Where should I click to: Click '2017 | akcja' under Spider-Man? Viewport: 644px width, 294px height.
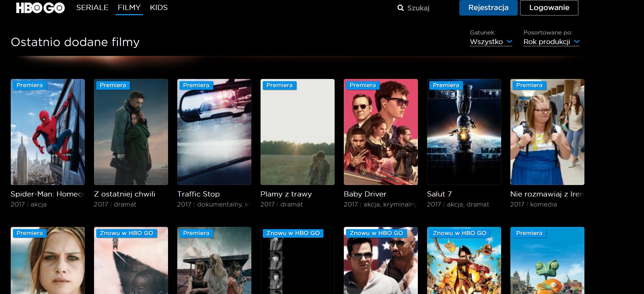[x=29, y=204]
